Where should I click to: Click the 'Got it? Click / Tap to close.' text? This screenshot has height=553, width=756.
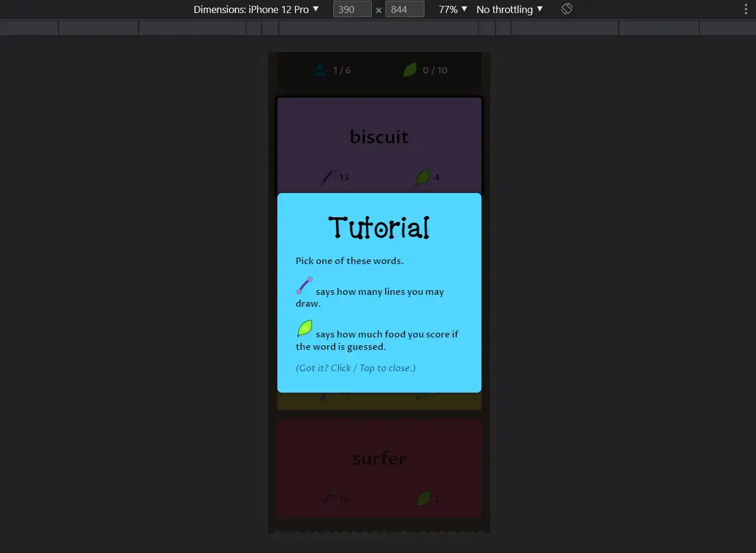[x=356, y=368]
